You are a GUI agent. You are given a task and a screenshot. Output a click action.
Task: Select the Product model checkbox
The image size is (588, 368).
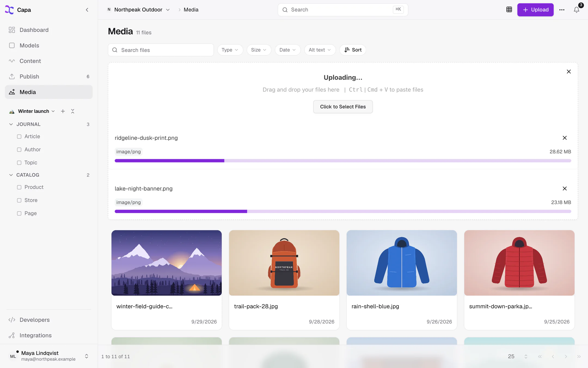click(19, 187)
